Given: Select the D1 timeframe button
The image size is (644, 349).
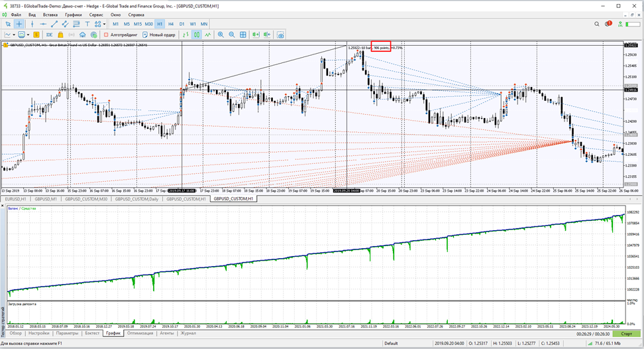Looking at the screenshot, I should pyautogui.click(x=182, y=25).
